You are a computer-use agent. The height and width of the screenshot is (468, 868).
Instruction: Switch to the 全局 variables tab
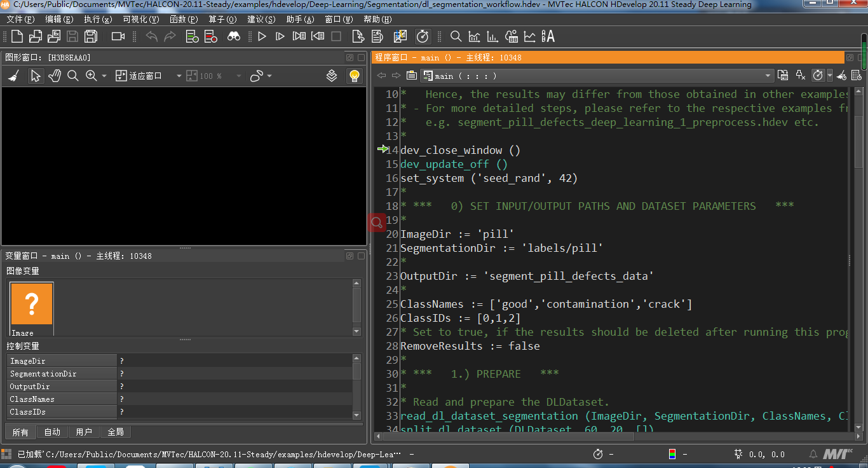click(x=116, y=432)
